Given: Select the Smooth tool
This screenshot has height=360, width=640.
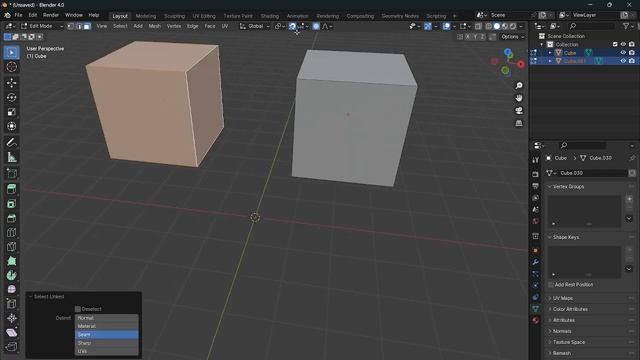Looking at the screenshot, I should click(x=11, y=289).
